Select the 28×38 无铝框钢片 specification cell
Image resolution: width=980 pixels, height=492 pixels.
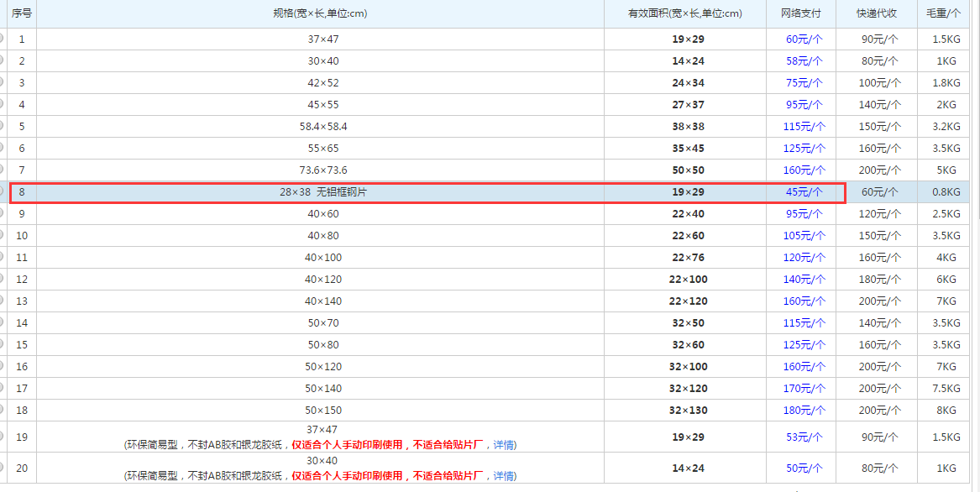point(323,192)
